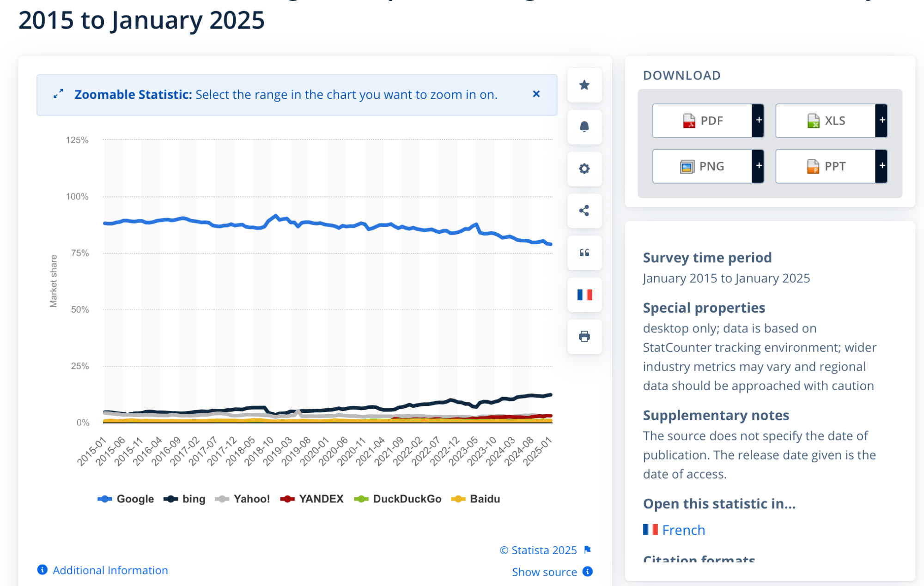Expand PPT download plus options
924x586 pixels.
pos(881,166)
